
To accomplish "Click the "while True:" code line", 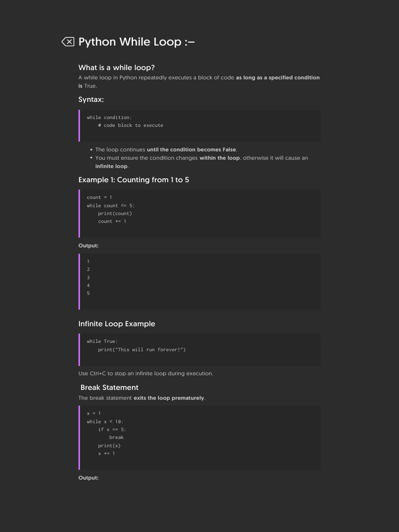I will (x=102, y=341).
